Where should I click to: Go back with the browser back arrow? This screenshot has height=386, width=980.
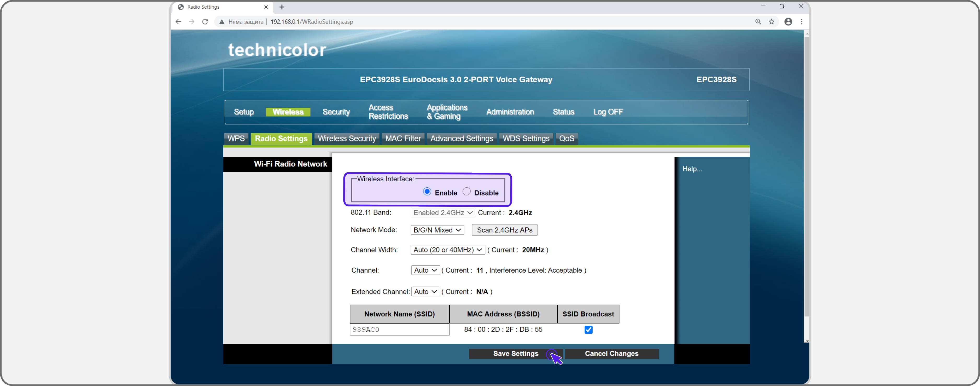pyautogui.click(x=178, y=22)
